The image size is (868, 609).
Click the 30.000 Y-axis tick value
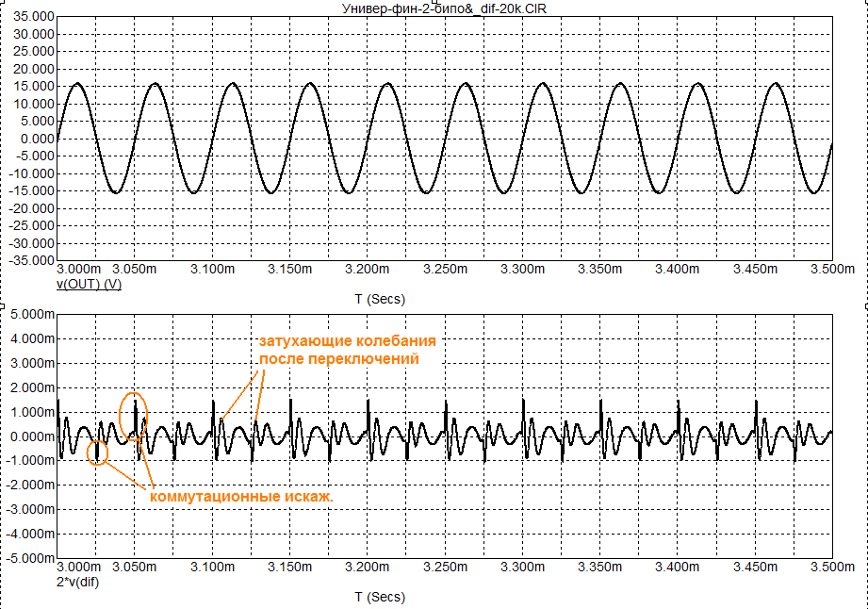tap(34, 34)
